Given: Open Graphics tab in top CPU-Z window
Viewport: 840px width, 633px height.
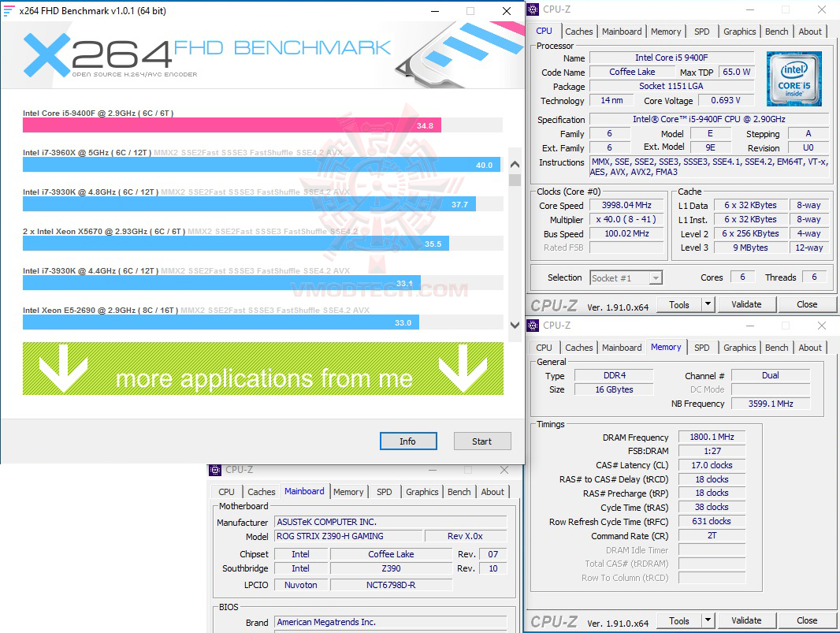Looking at the screenshot, I should point(739,32).
